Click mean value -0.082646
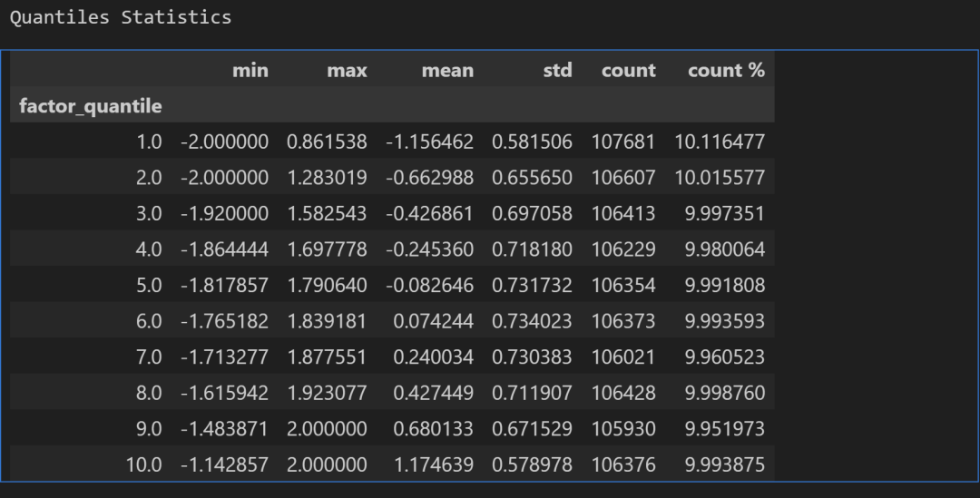 click(x=429, y=286)
